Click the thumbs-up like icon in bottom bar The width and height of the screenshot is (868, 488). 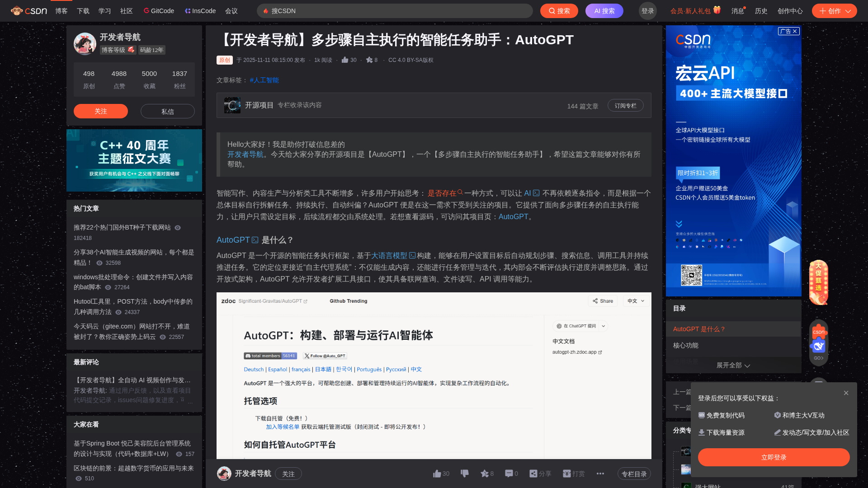(437, 474)
